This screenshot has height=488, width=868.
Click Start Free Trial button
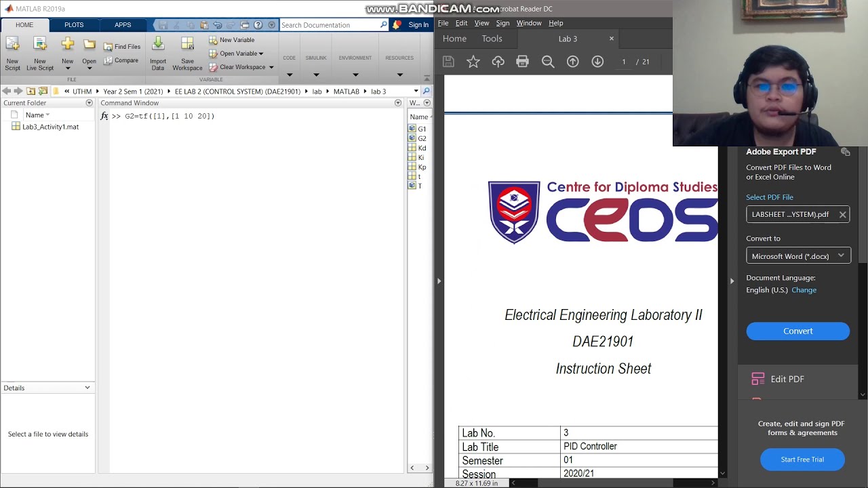[x=802, y=460]
